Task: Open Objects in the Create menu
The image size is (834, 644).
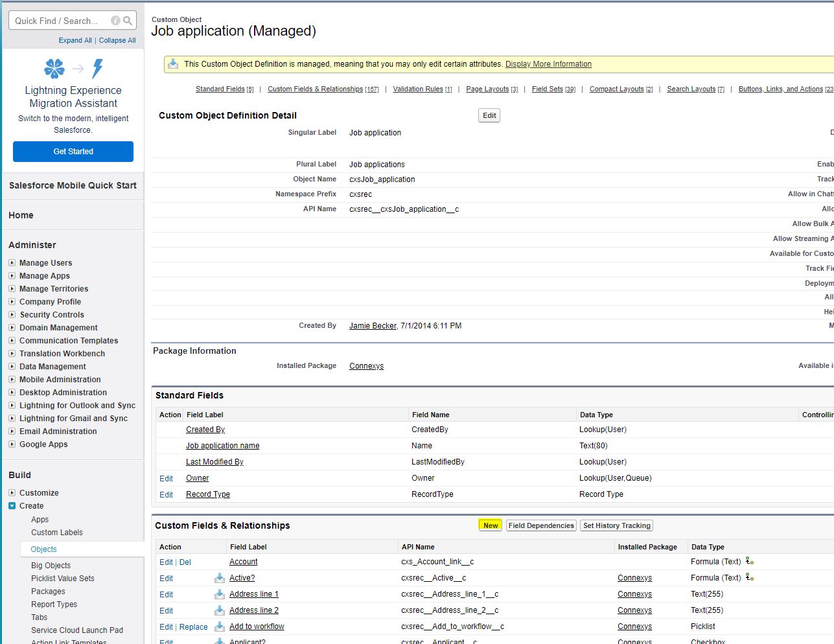Action: click(43, 549)
